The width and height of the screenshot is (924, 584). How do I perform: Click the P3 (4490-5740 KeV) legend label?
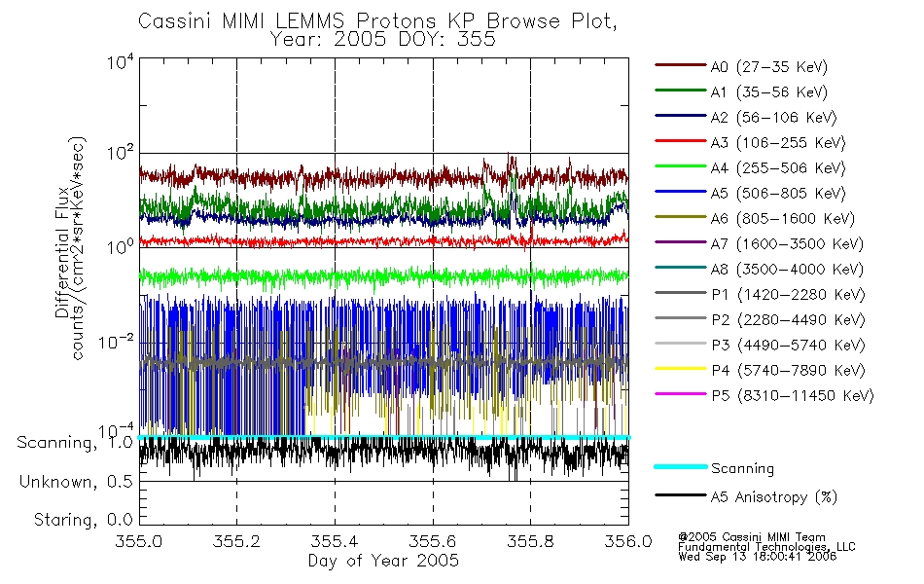tap(789, 346)
